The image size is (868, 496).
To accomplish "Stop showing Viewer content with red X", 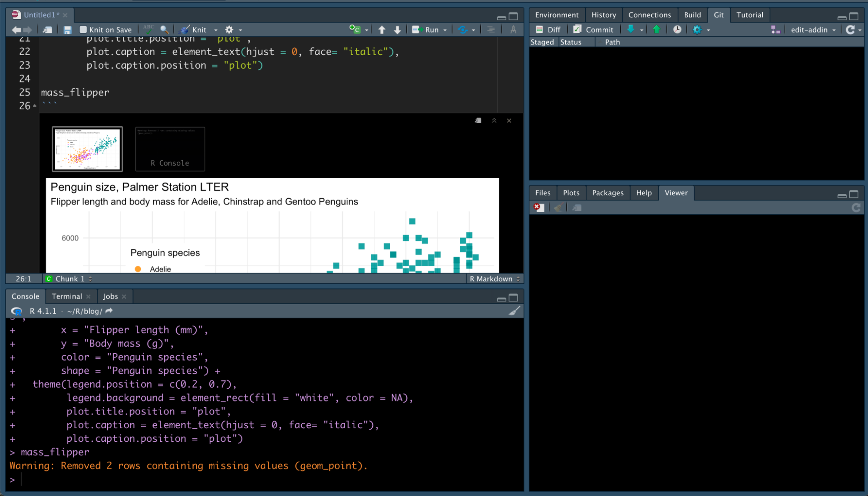I will (x=538, y=207).
